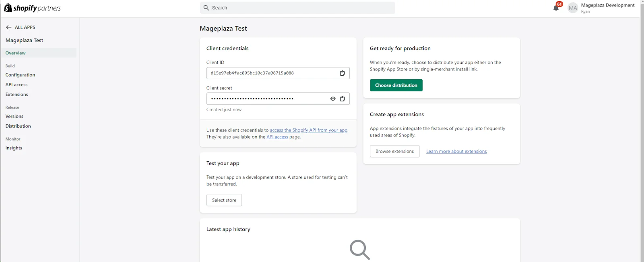Click the Choose distribution button

coord(396,85)
